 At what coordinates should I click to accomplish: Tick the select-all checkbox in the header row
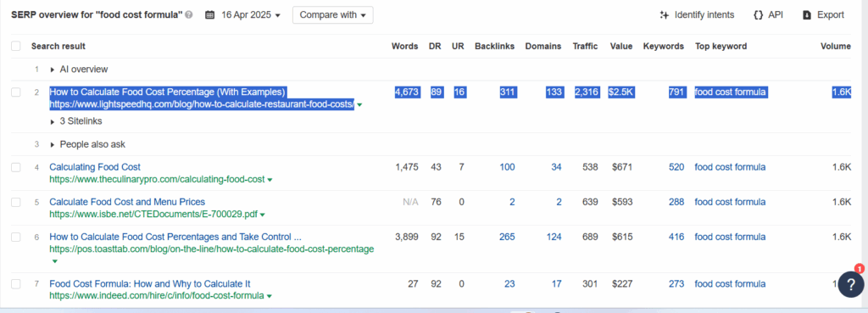point(16,46)
